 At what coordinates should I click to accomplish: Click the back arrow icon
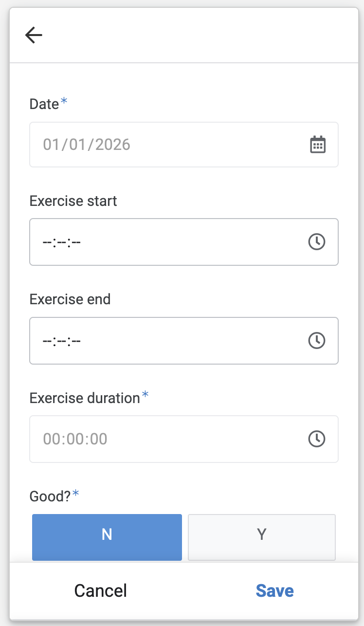pyautogui.click(x=34, y=35)
